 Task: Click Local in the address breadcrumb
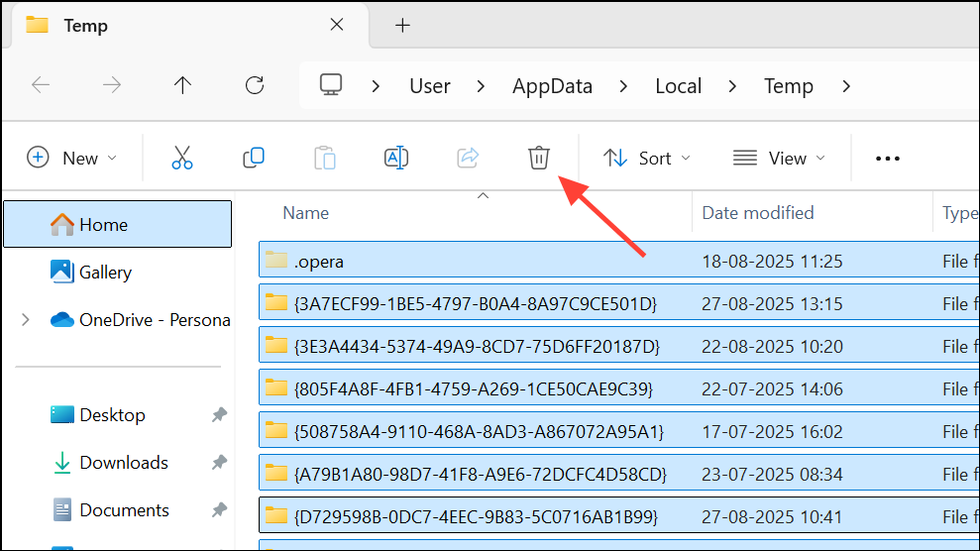coord(678,86)
